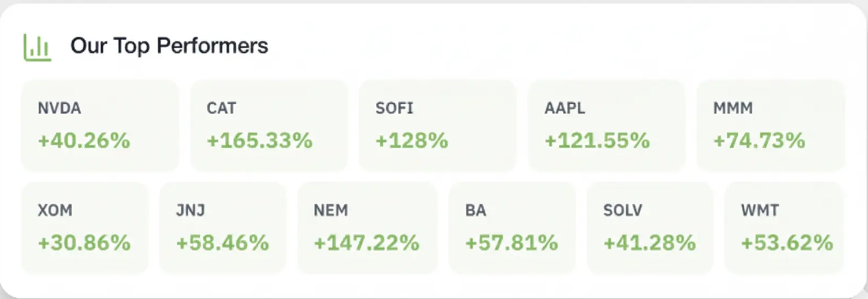Click the JNJ performer card
This screenshot has width=868, height=299.
[x=222, y=227]
